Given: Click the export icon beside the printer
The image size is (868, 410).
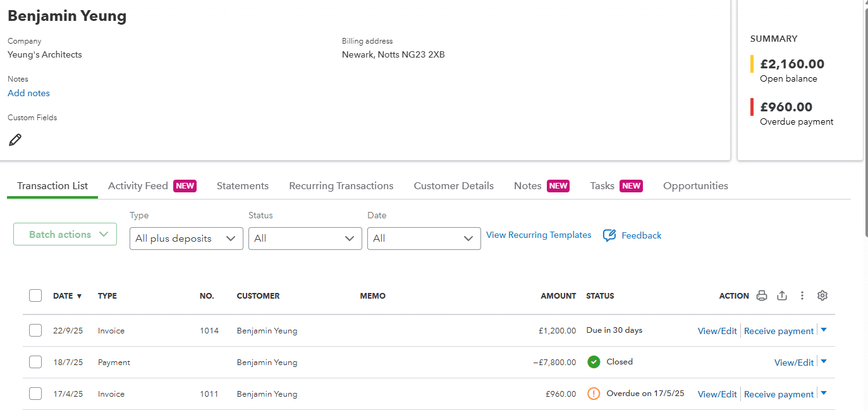Looking at the screenshot, I should point(782,295).
